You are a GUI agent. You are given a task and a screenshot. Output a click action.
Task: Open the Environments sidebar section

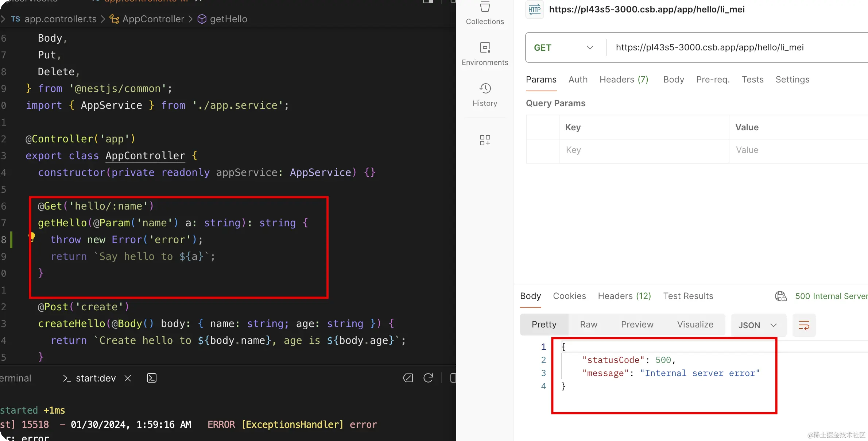(x=485, y=54)
